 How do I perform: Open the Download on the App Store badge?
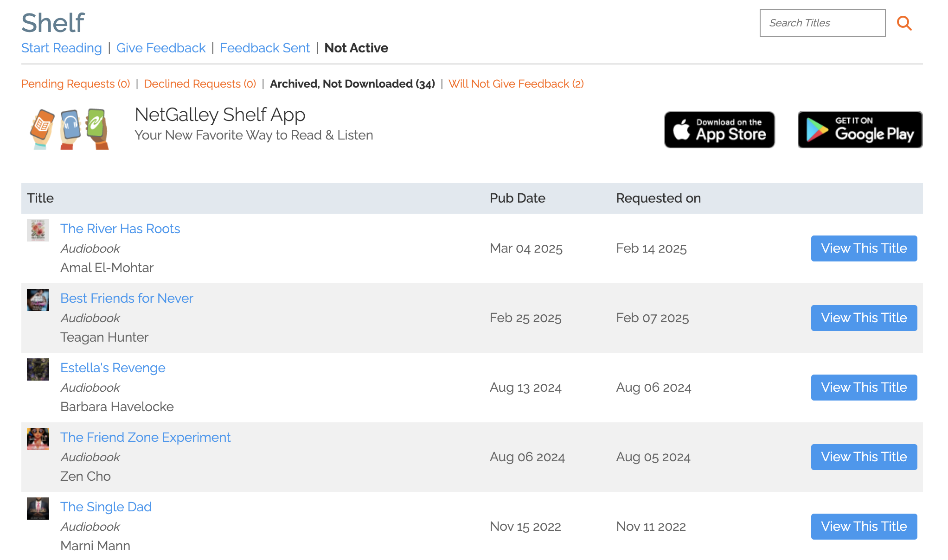click(x=719, y=130)
